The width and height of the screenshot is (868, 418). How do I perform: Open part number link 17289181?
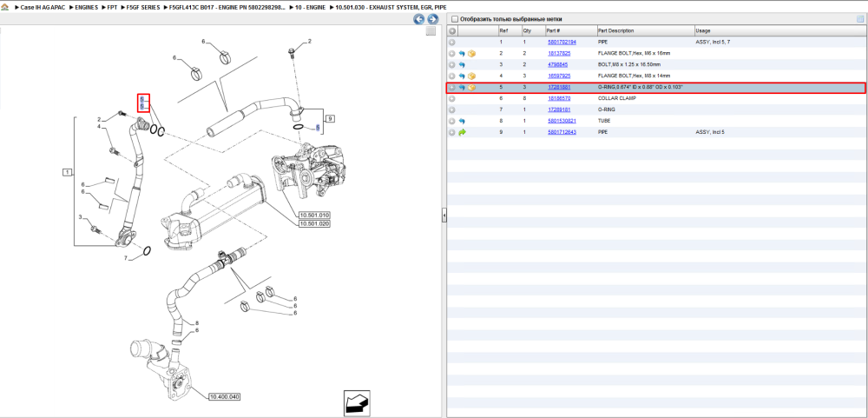pos(558,109)
